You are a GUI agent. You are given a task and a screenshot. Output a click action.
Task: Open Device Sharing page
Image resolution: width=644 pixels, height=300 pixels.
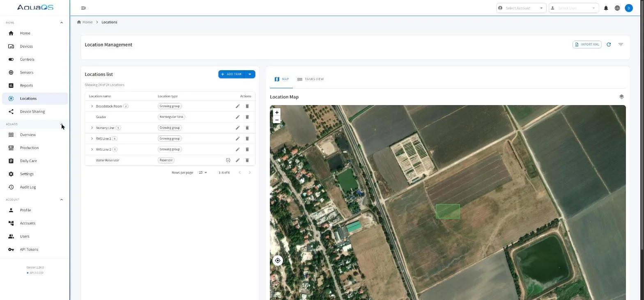(x=35, y=112)
